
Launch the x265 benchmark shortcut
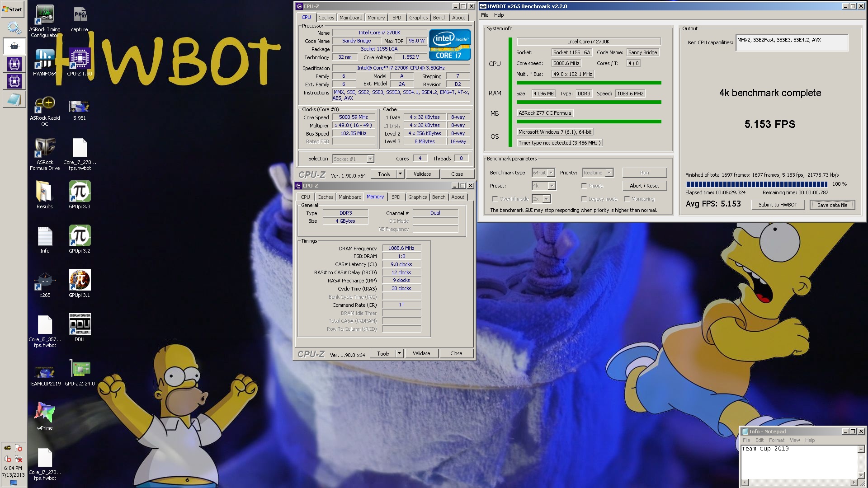tap(45, 284)
